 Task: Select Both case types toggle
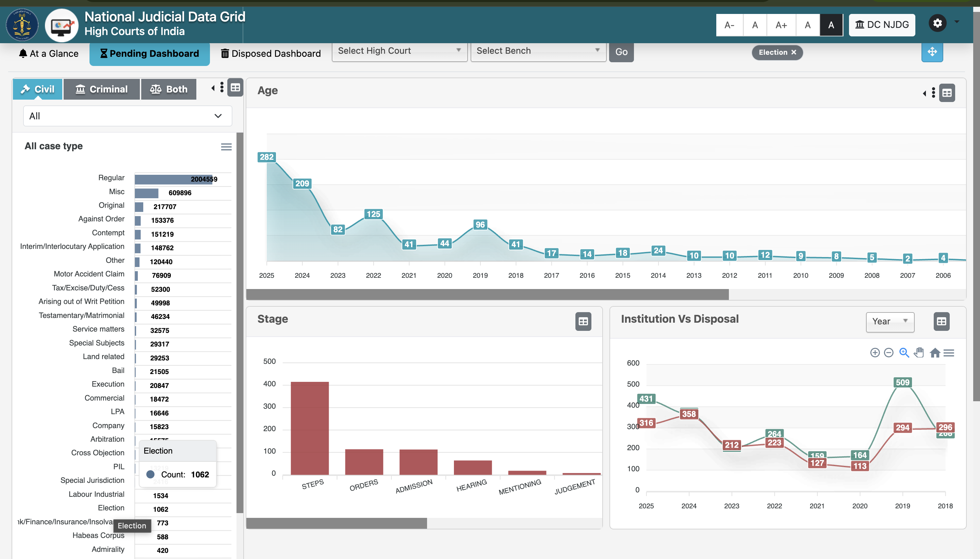169,89
